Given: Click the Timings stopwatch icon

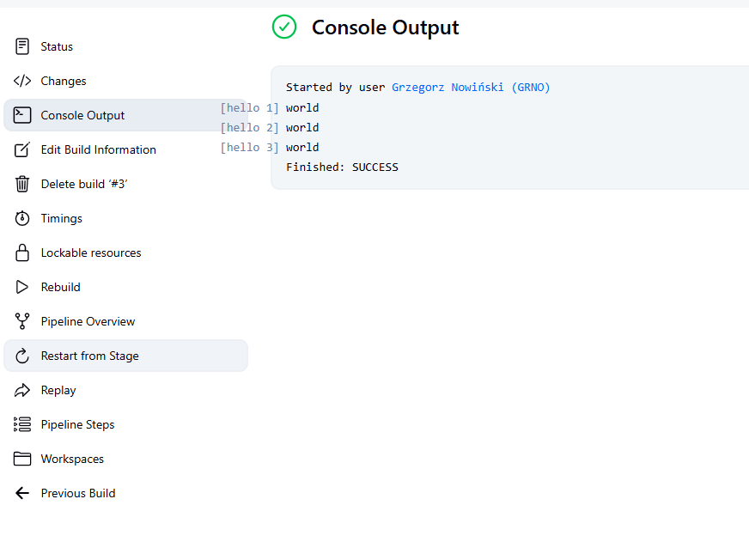Looking at the screenshot, I should coord(22,218).
